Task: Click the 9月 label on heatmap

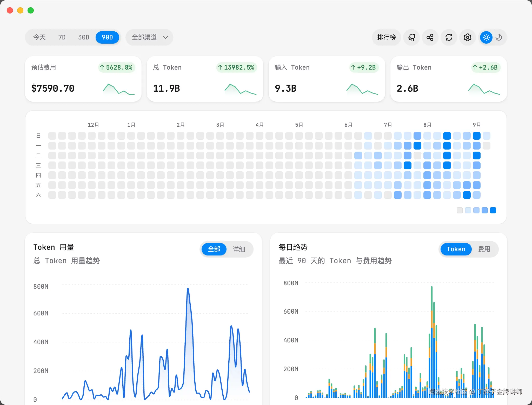Action: coord(477,125)
